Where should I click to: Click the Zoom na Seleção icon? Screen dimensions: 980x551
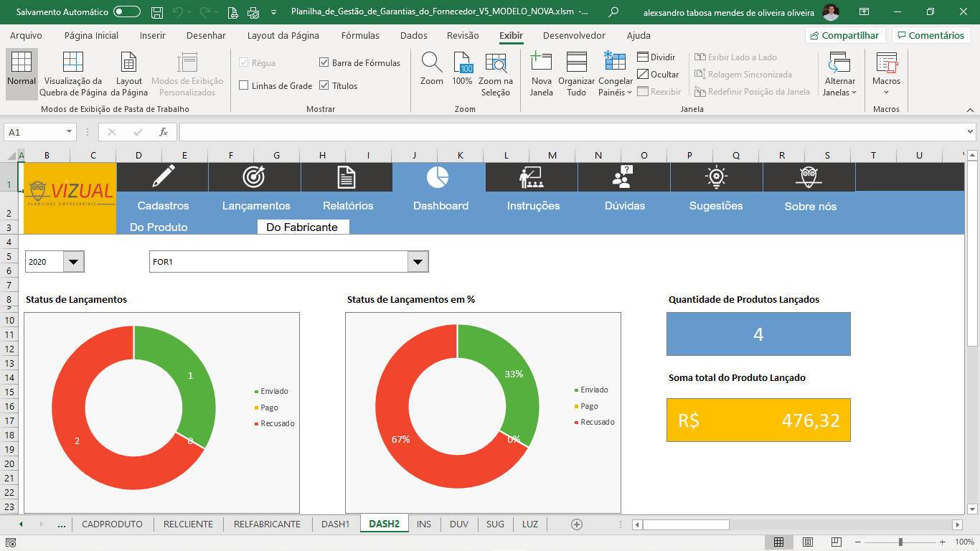[495, 64]
